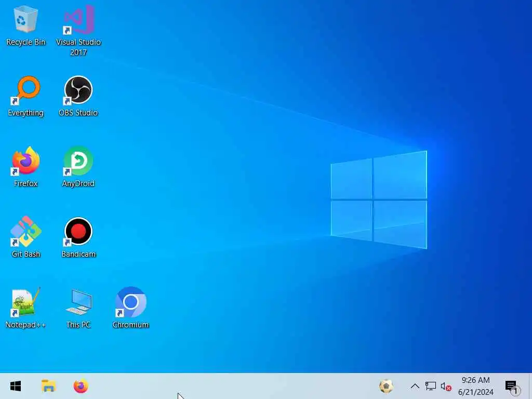Open the clock showing 9:26 AM
532x399 pixels.
pyautogui.click(x=476, y=386)
